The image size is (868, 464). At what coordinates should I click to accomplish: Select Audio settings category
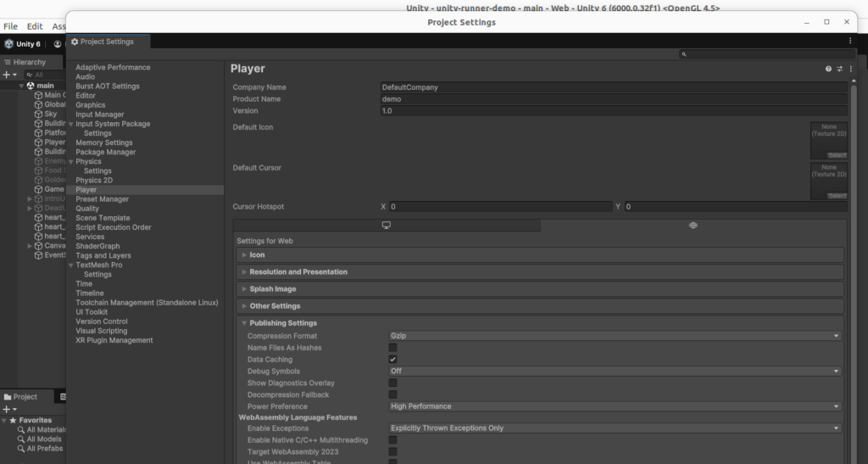point(86,76)
